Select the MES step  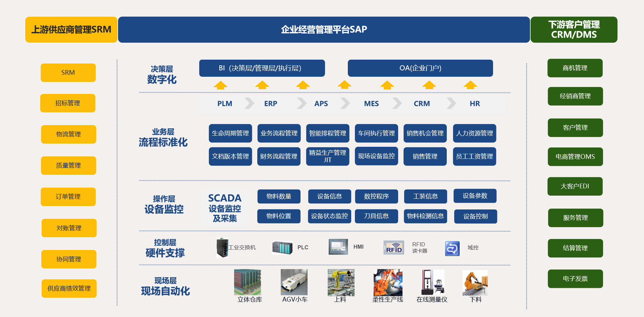pyautogui.click(x=372, y=104)
